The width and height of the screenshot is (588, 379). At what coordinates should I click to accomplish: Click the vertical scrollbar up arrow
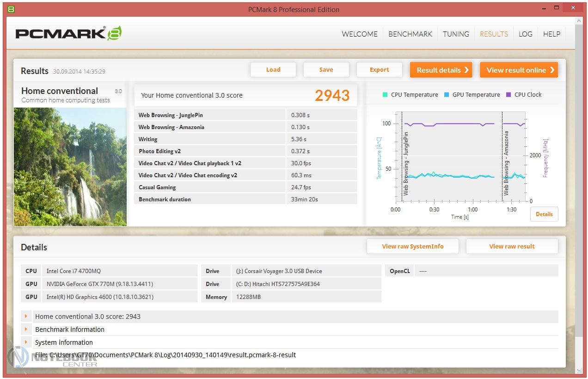[x=579, y=21]
